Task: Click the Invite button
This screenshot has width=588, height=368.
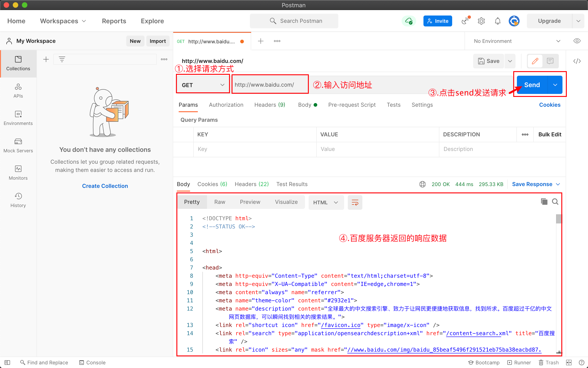Action: pos(438,21)
